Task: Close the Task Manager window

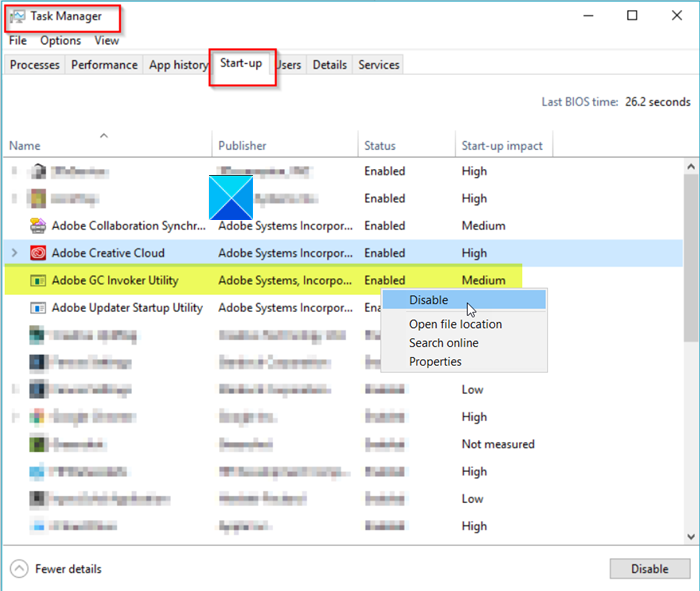Action: tap(677, 16)
